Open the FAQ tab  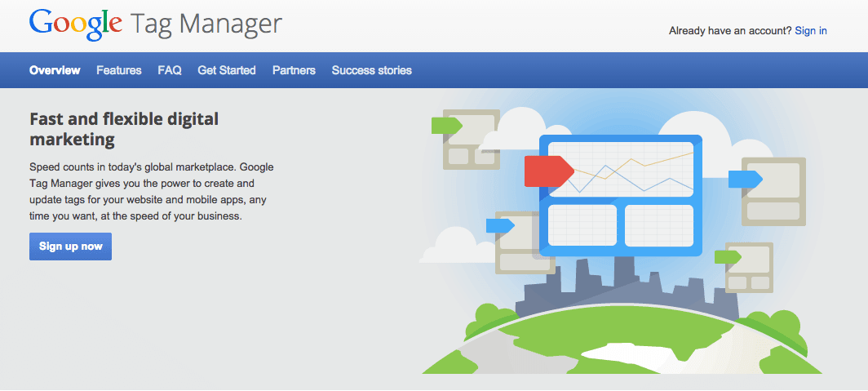coord(170,70)
